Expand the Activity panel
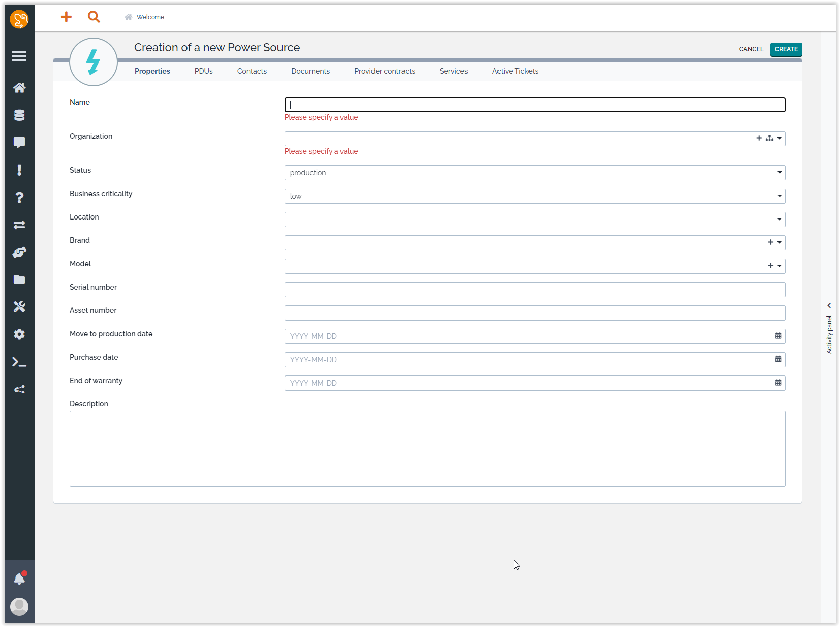 click(829, 306)
